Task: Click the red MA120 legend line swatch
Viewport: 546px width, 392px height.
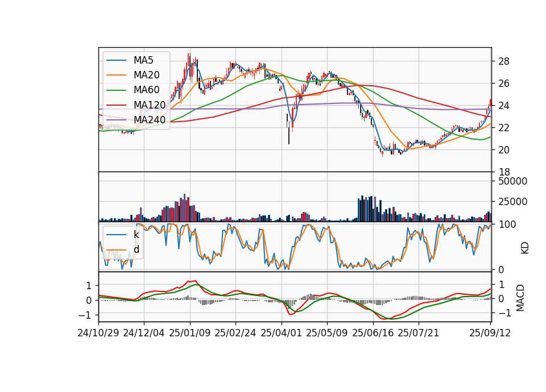Action: [116, 105]
